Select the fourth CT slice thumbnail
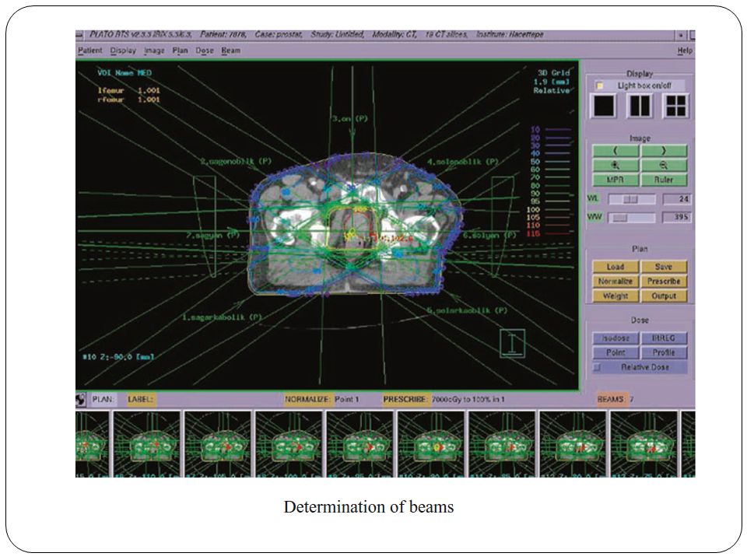Viewport: 747px width, 560px height. 289,444
